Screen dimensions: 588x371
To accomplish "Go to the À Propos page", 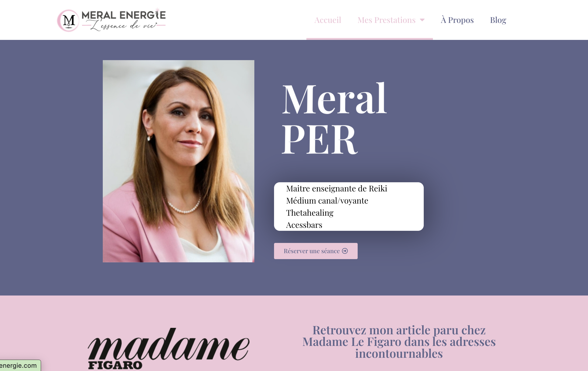I will click(x=457, y=20).
